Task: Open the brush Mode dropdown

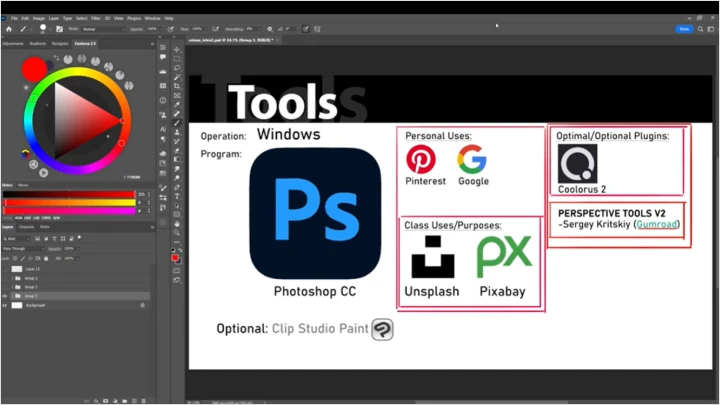Action: coord(103,29)
